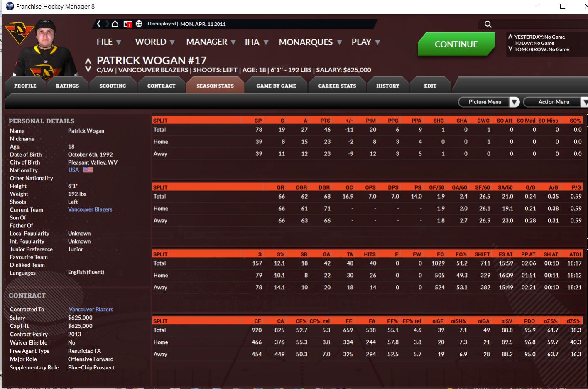The width and height of the screenshot is (588, 389).
Task: Sort fourth table by oZS% column
Action: pos(551,321)
